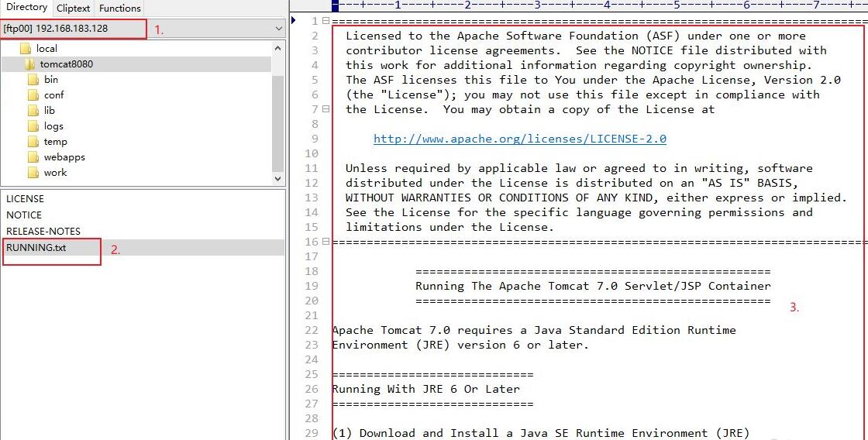Select the webapps folder

[x=64, y=156]
